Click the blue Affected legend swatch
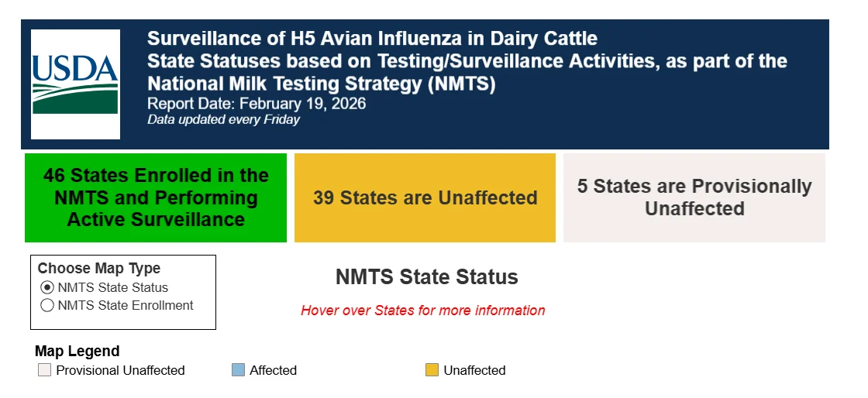This screenshot has height=398, width=868. [238, 370]
